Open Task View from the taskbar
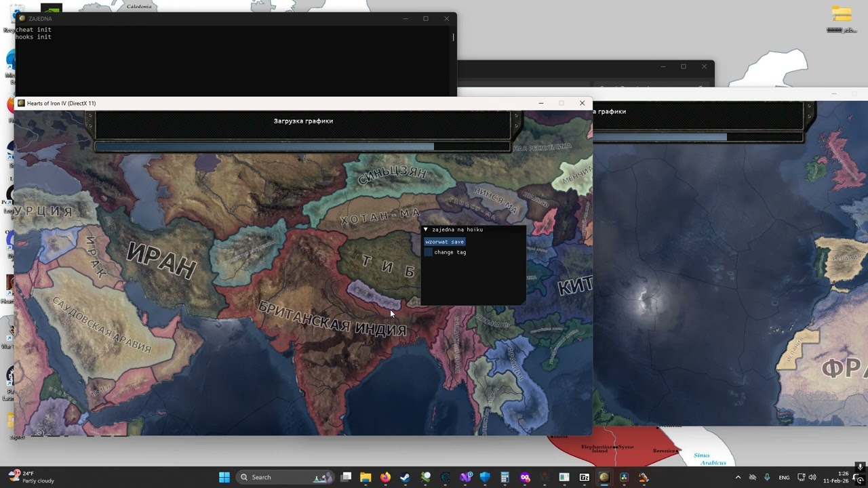The height and width of the screenshot is (488, 868). click(x=346, y=477)
